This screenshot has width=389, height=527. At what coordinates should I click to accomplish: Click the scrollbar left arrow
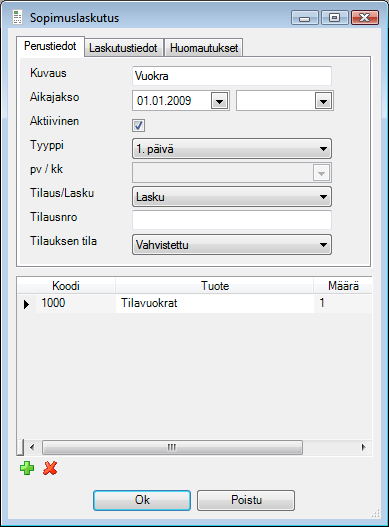pyautogui.click(x=32, y=447)
